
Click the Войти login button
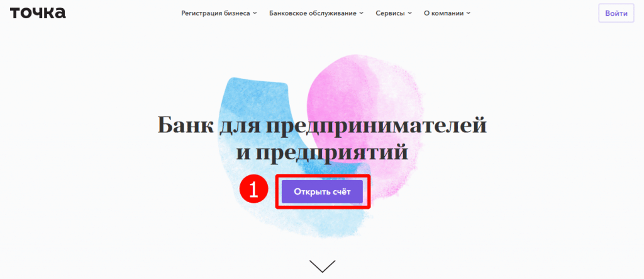[616, 13]
